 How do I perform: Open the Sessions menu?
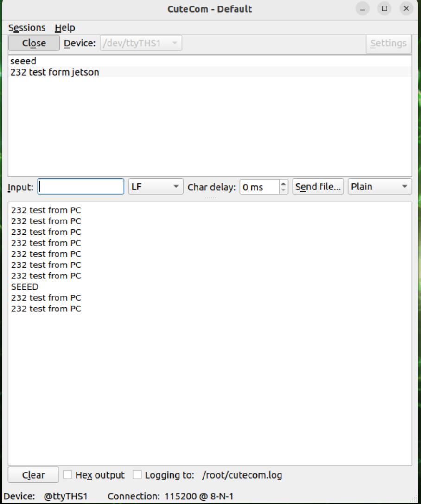pos(27,28)
